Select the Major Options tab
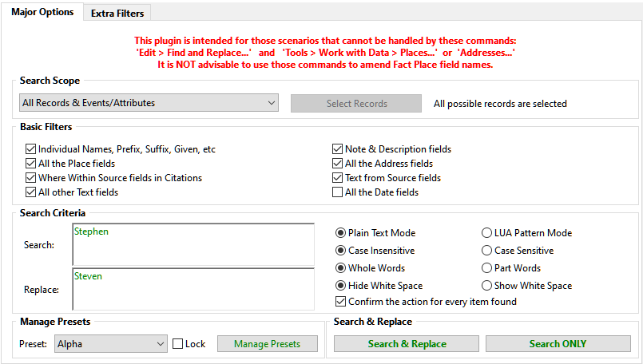The image size is (643, 364). [42, 12]
